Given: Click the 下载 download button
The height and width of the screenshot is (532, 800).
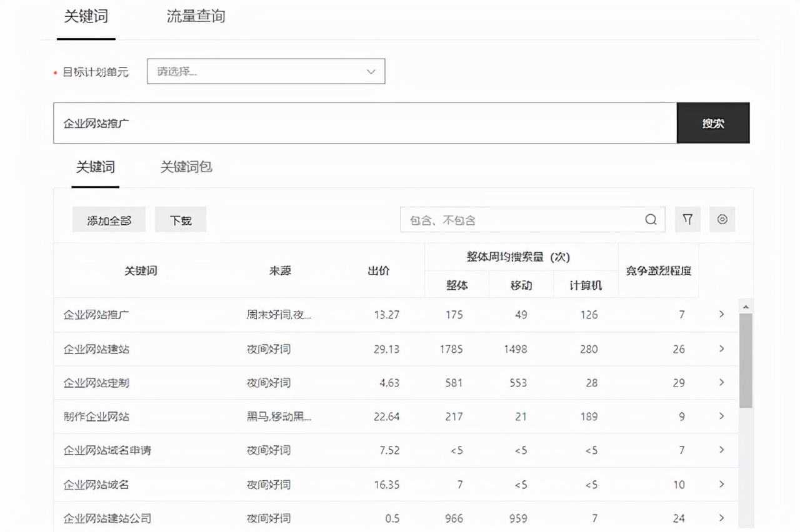Looking at the screenshot, I should click(x=180, y=219).
